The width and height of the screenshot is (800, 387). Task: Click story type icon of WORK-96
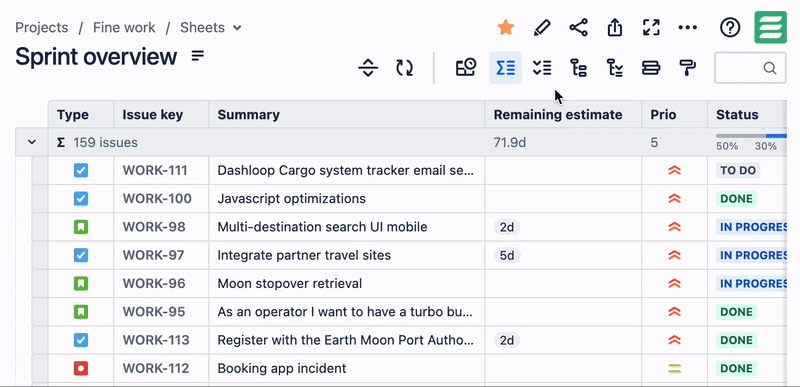[x=81, y=283]
